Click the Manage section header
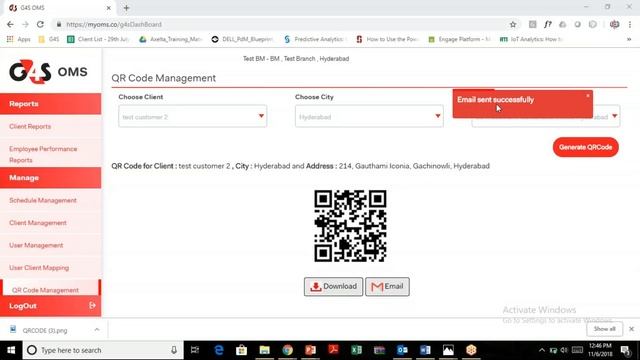Screen dimensions: 640x360 (x=51, y=178)
